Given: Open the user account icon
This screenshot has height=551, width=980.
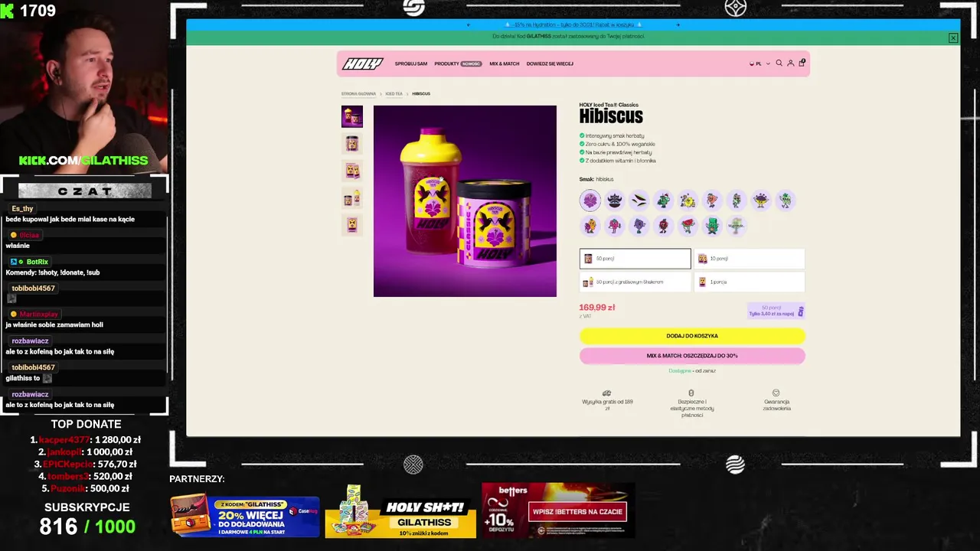Looking at the screenshot, I should click(791, 64).
